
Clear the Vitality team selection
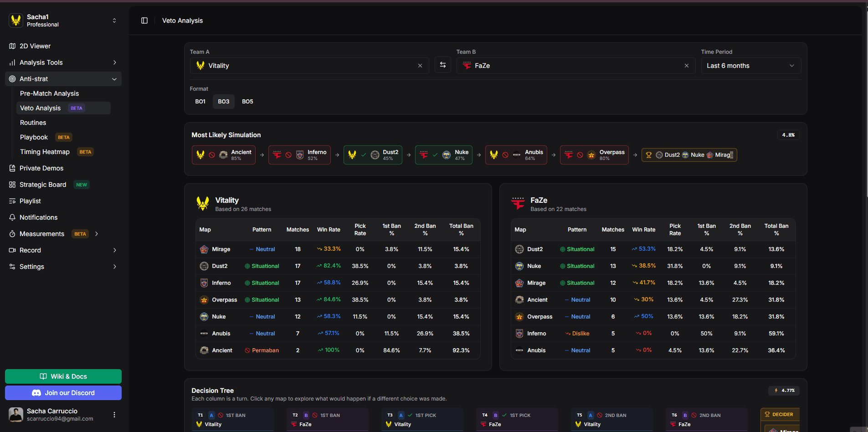[420, 66]
